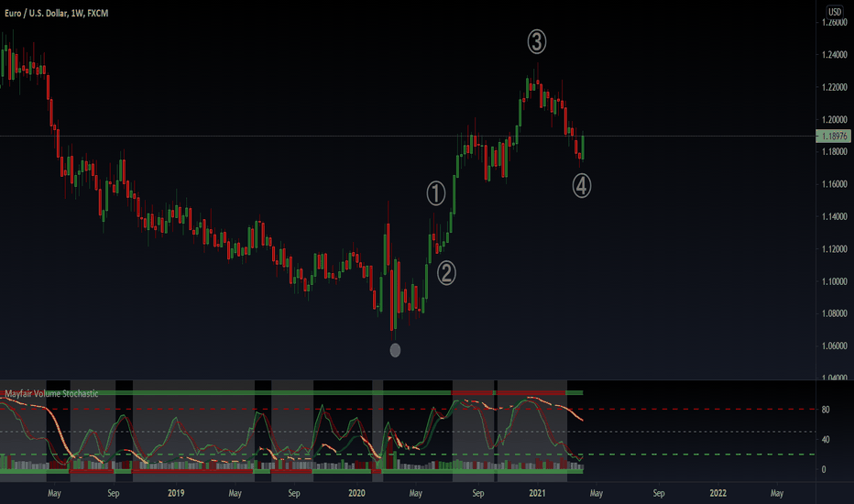
Task: Click the 40 level on indicator scale
Action: click(x=826, y=439)
